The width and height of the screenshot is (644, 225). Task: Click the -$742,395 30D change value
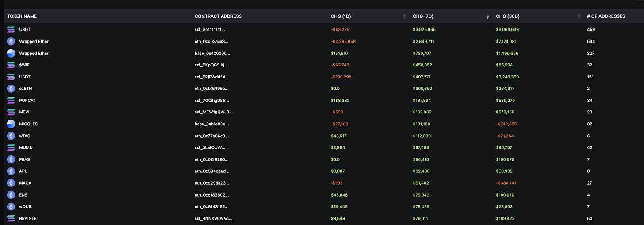[x=506, y=124]
